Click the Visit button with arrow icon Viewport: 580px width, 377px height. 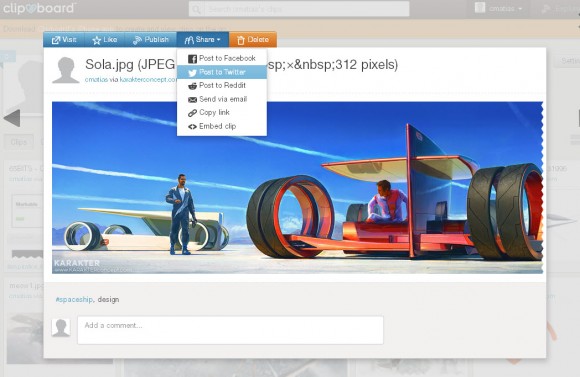point(64,40)
